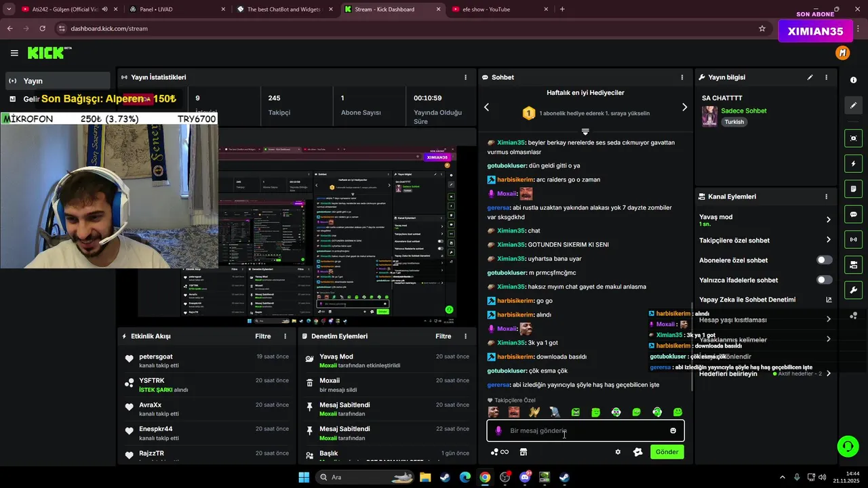Open File Explorer from taskbar
Image resolution: width=868 pixels, height=488 pixels.
click(x=425, y=477)
